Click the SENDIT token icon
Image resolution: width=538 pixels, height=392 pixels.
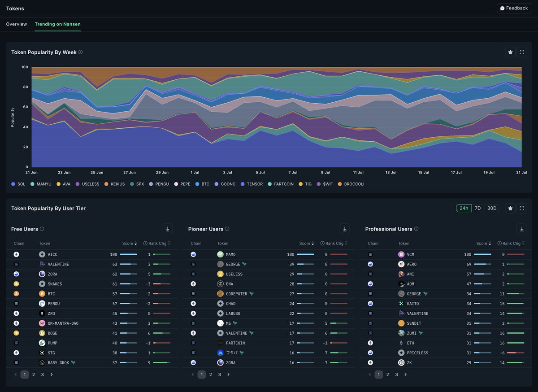pos(401,323)
